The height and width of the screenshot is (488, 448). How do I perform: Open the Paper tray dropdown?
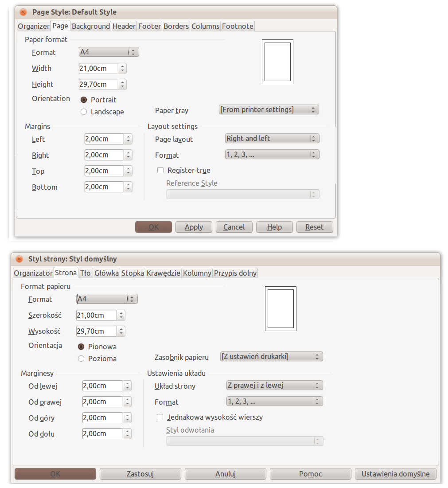pos(269,109)
